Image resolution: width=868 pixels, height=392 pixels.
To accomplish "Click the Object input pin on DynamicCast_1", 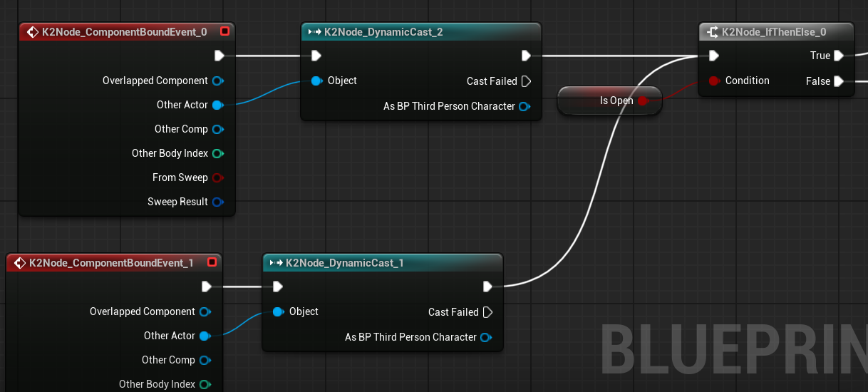I will point(278,311).
